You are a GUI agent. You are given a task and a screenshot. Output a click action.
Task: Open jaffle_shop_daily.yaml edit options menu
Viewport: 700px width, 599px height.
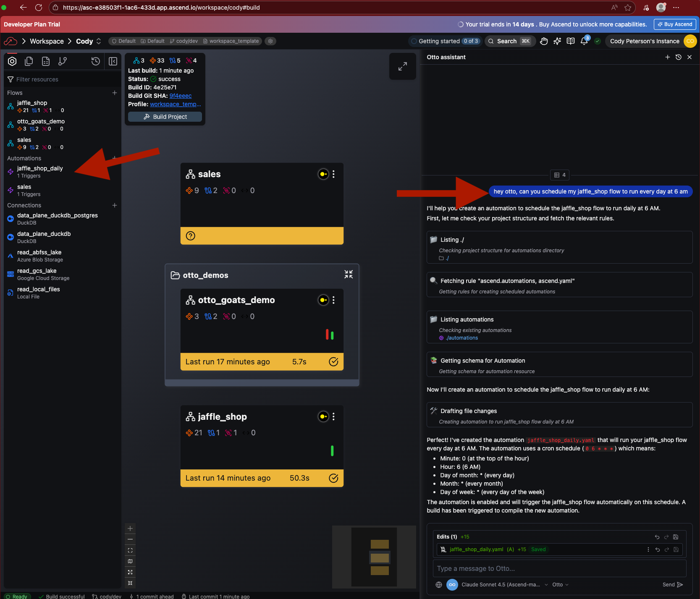648,549
